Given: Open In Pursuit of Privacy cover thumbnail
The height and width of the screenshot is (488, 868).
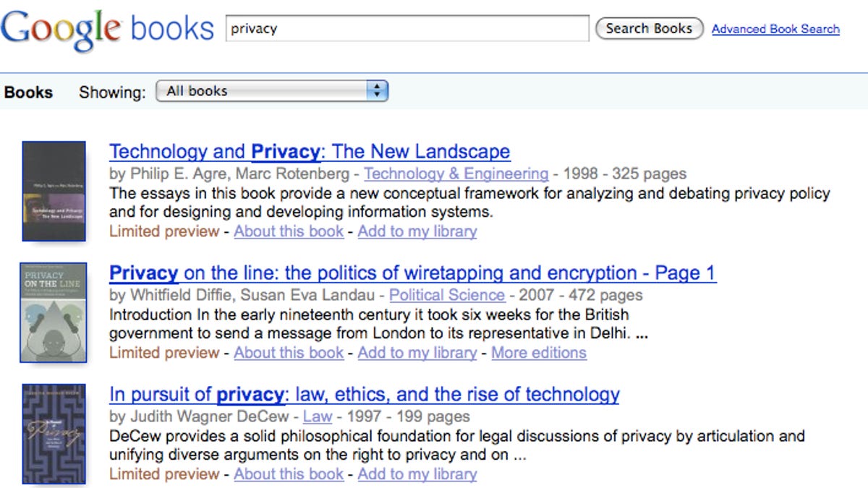Looking at the screenshot, I should [54, 434].
